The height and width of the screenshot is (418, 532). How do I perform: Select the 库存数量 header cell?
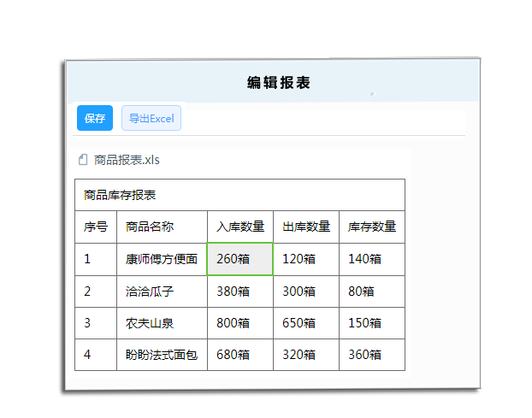pos(372,227)
